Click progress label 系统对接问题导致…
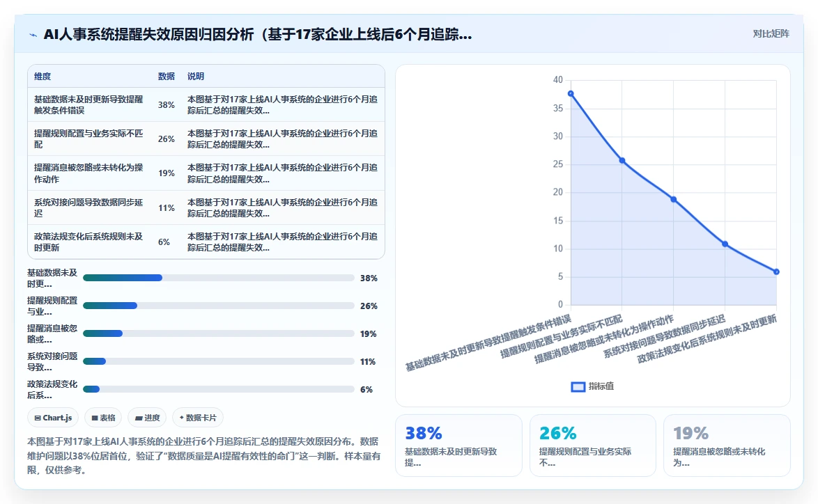 (52, 361)
